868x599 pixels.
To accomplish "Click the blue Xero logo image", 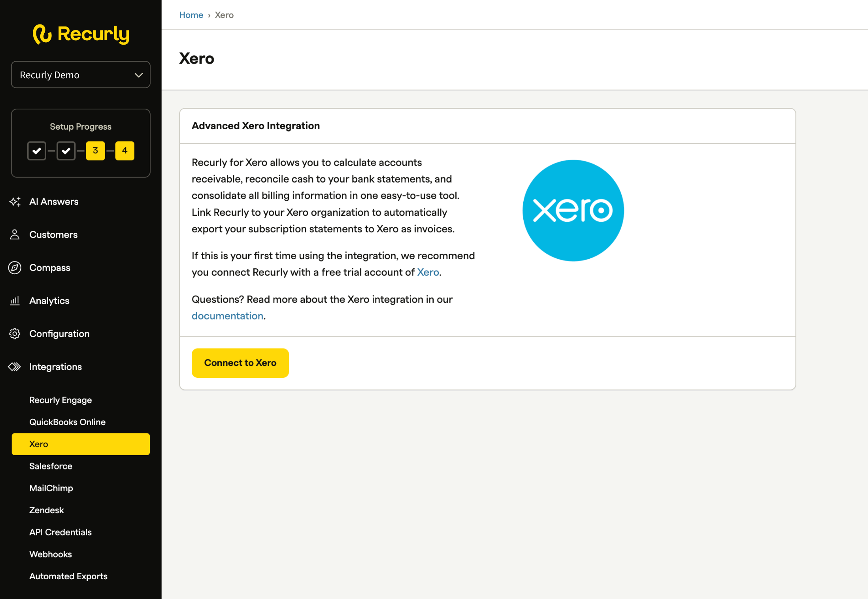I will (573, 210).
